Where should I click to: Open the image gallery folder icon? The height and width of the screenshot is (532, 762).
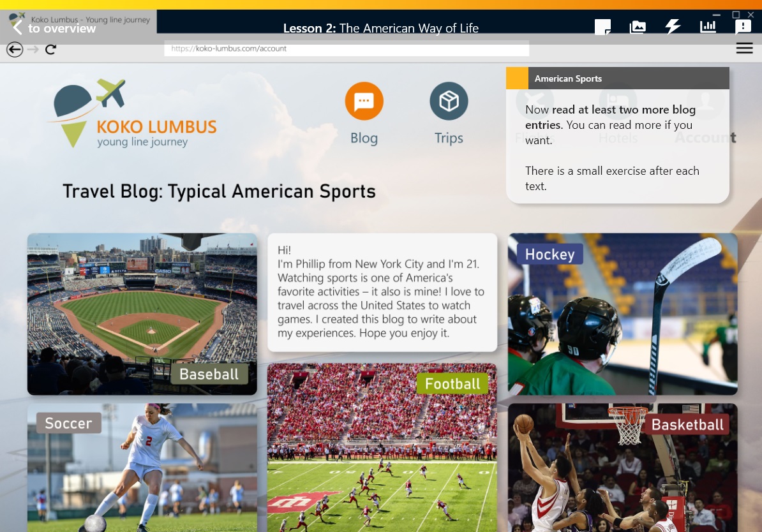pyautogui.click(x=638, y=27)
